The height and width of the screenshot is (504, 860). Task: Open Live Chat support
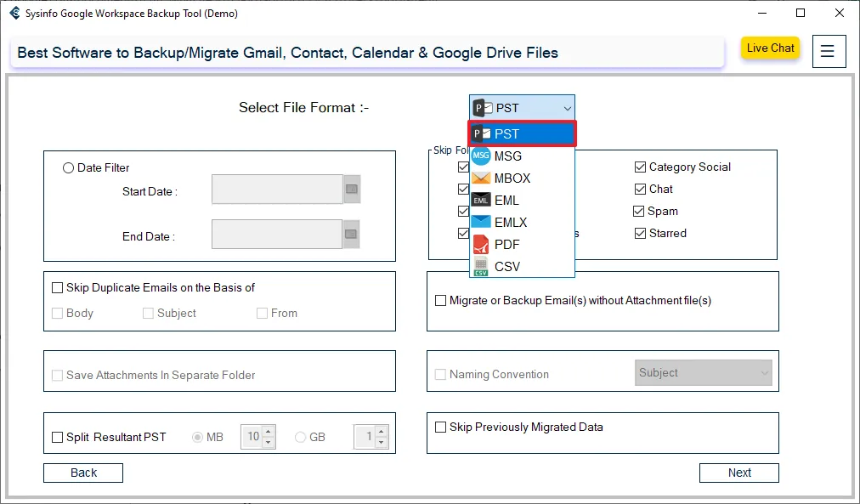770,48
